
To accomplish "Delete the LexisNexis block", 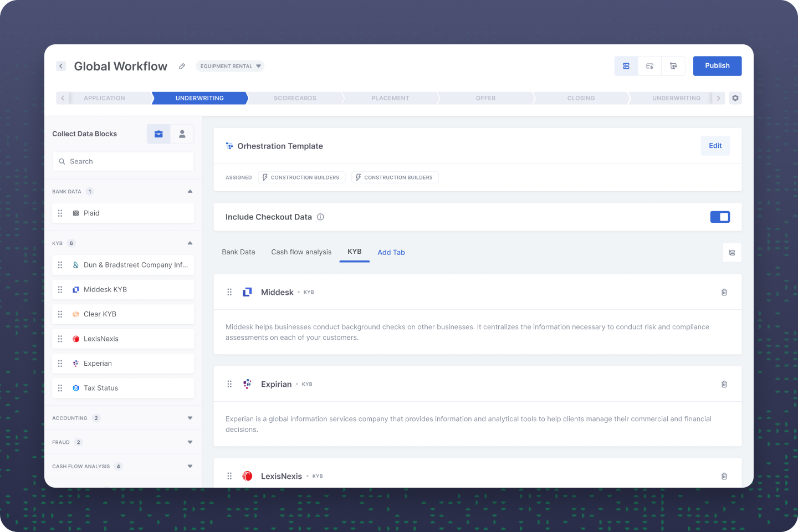I will (x=724, y=476).
